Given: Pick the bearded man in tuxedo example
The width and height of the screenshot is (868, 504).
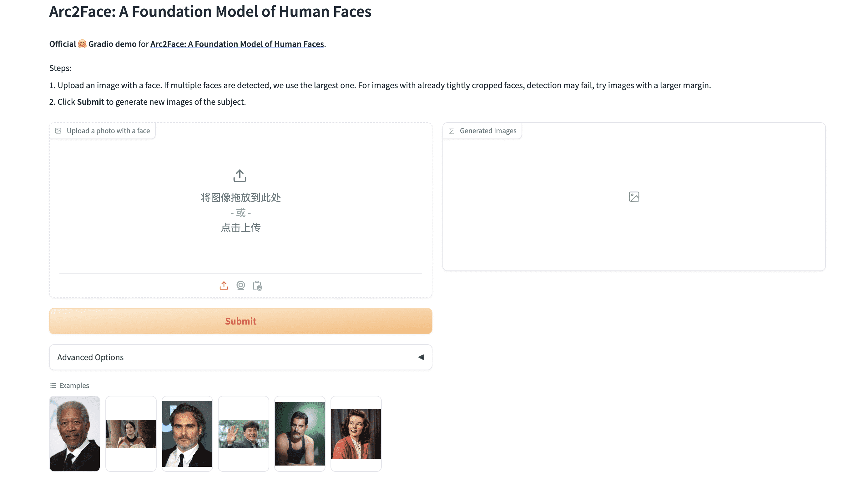Looking at the screenshot, I should (187, 434).
